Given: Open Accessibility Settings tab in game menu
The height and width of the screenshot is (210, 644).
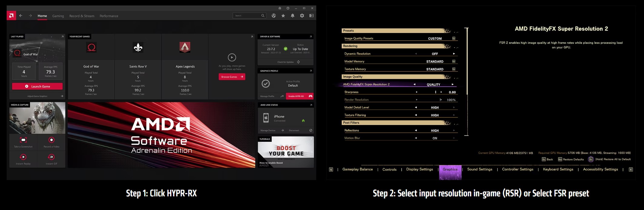Looking at the screenshot, I should (600, 169).
